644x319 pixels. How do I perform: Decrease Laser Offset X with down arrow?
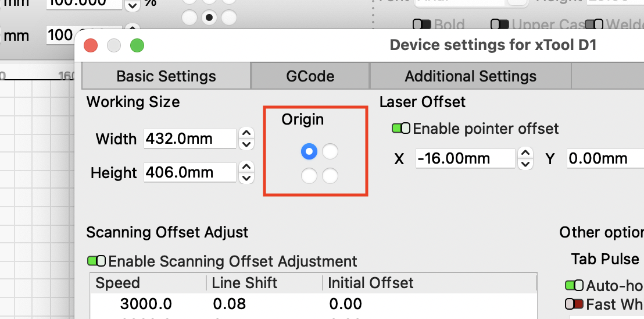pos(525,164)
